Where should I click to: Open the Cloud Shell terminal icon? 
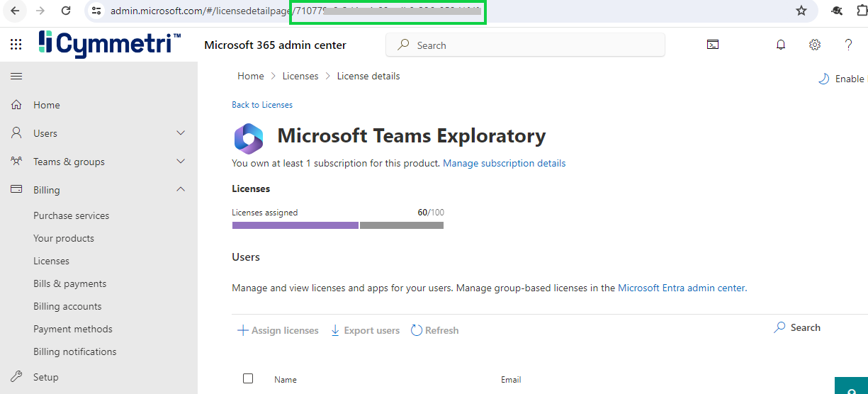(x=713, y=45)
